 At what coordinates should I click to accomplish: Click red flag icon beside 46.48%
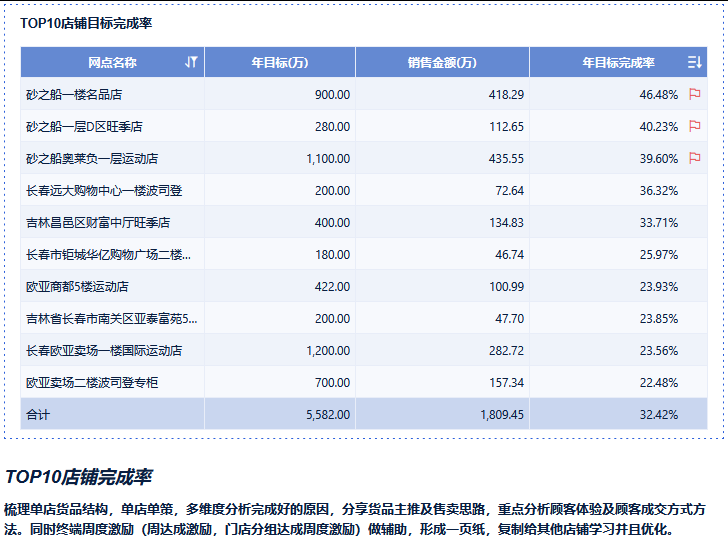tap(695, 94)
